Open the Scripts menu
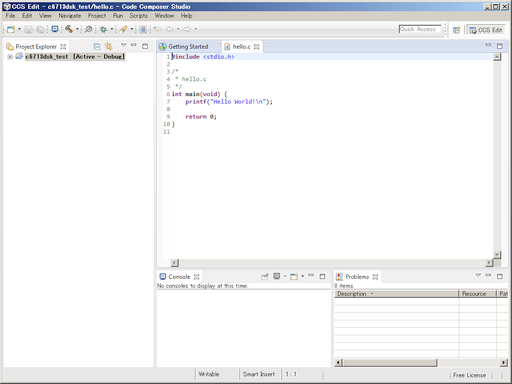Viewport: 512px width, 384px height. (x=138, y=16)
